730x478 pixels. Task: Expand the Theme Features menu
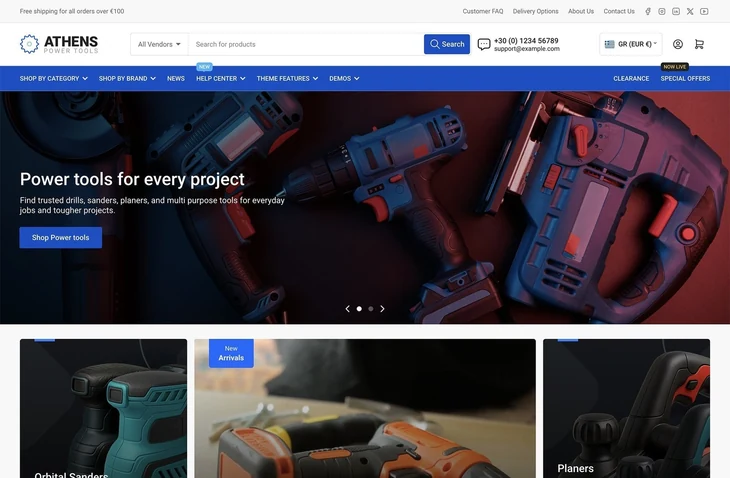[x=287, y=79]
